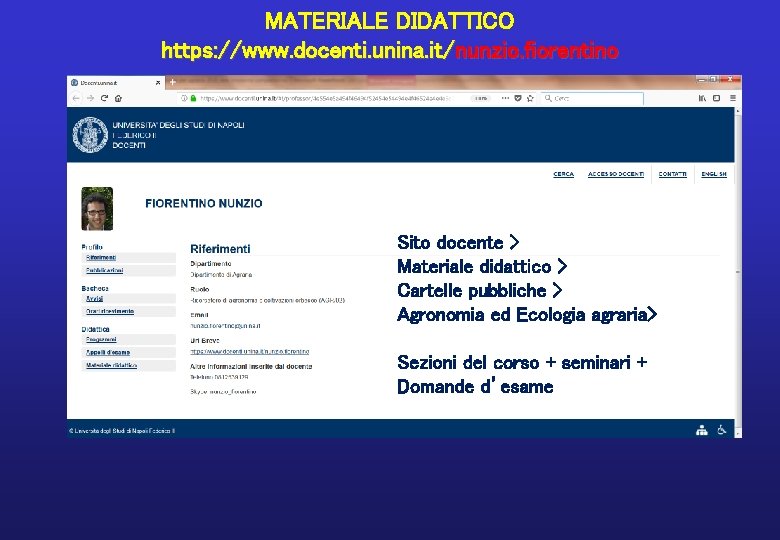Open a new tab with the plus icon
Screen dimensions: 780x540
coord(173,83)
